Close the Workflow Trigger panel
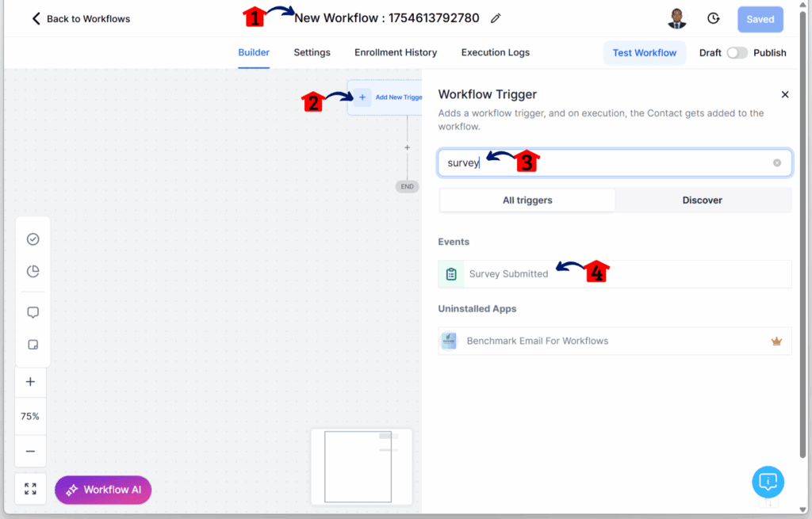 (x=784, y=94)
